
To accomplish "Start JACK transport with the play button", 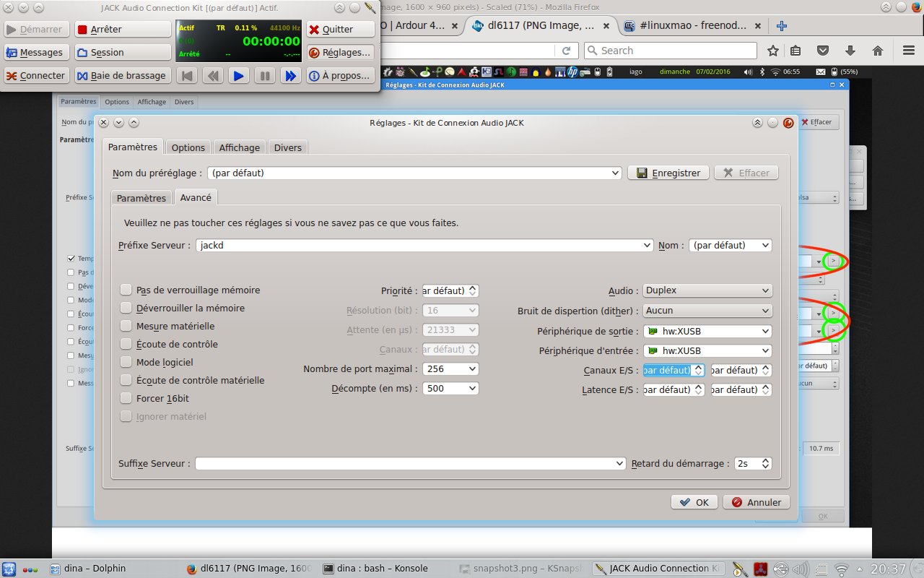I will pos(239,75).
